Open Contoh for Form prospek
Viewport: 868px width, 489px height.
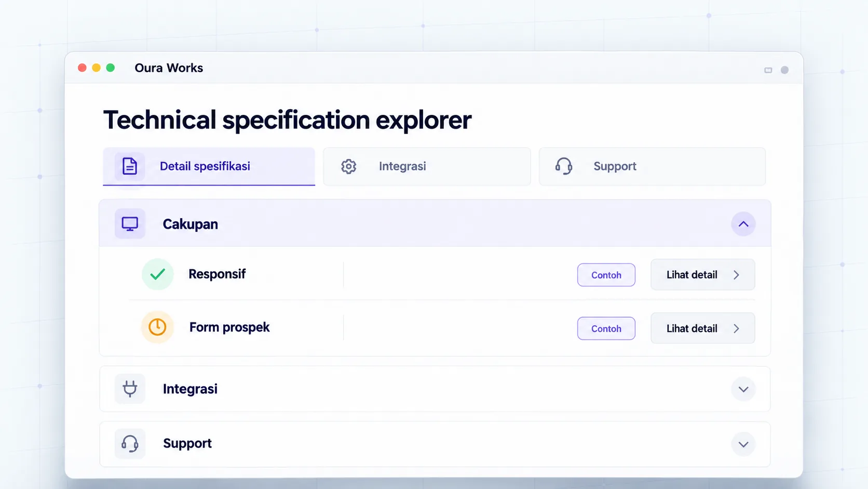(x=606, y=328)
